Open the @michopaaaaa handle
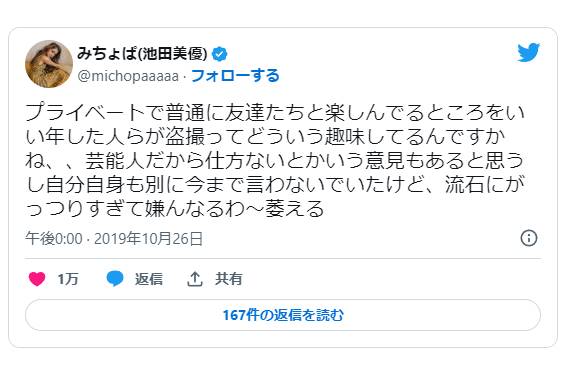This screenshot has width=562, height=368. pyautogui.click(x=128, y=76)
